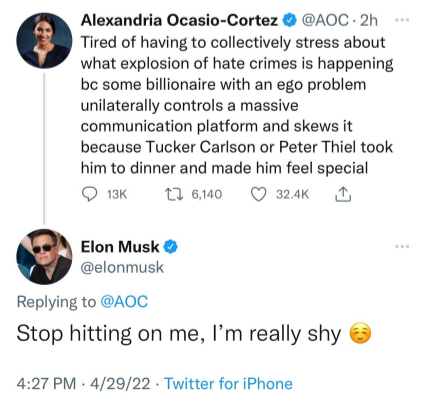Click the share upload icon
The width and height of the screenshot is (424, 397).
coord(342,194)
